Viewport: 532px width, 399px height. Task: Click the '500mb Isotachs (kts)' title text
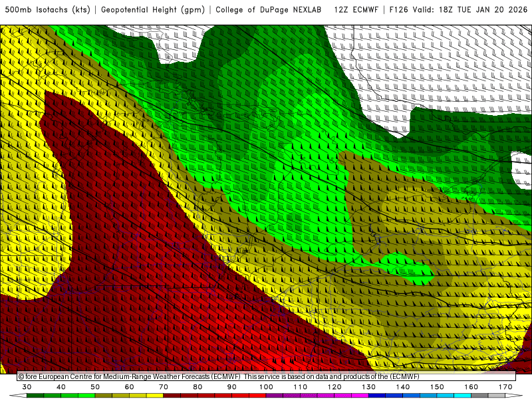tap(47, 9)
